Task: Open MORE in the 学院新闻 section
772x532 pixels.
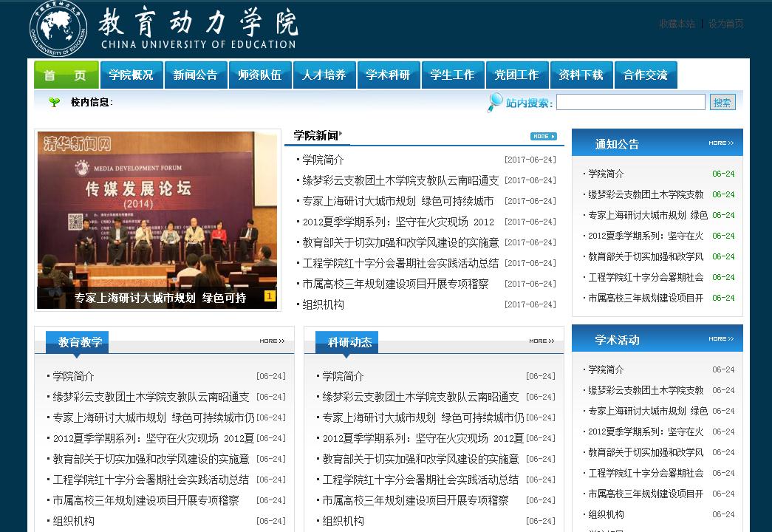Action: (543, 136)
